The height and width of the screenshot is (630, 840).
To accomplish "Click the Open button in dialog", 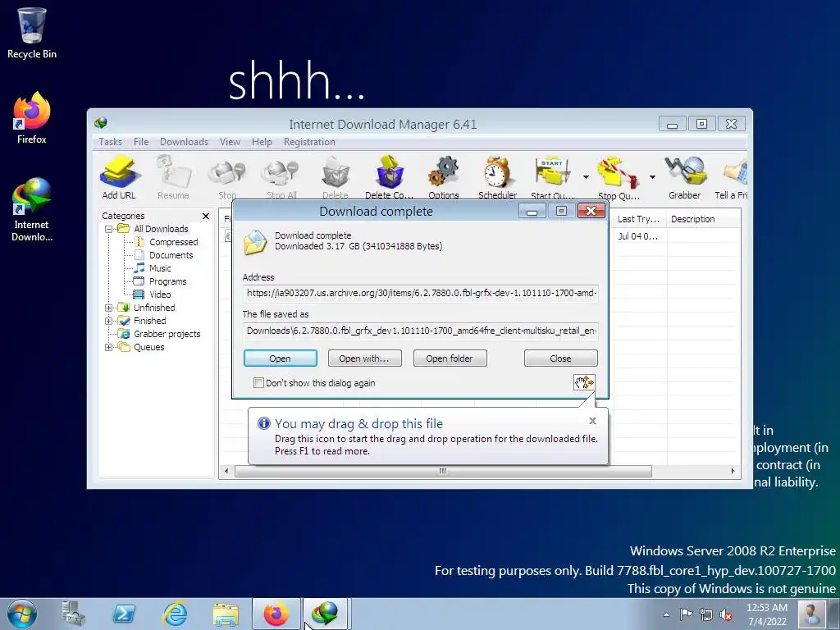I will [281, 358].
